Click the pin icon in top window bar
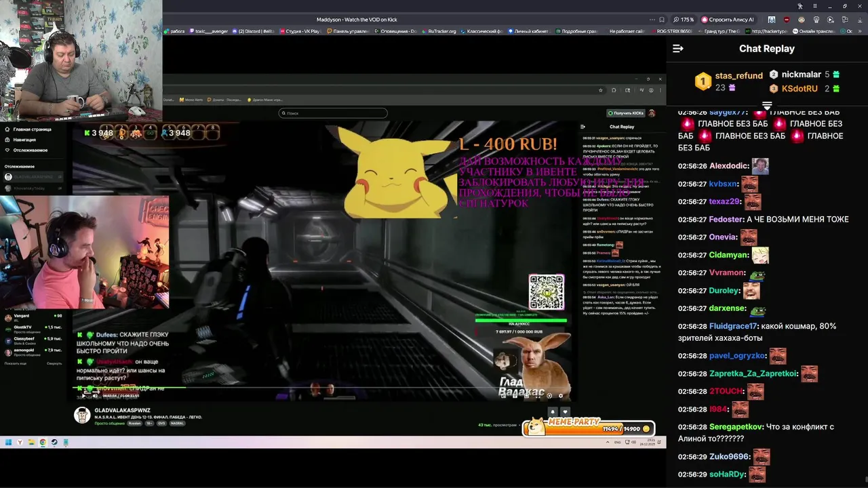 point(800,6)
